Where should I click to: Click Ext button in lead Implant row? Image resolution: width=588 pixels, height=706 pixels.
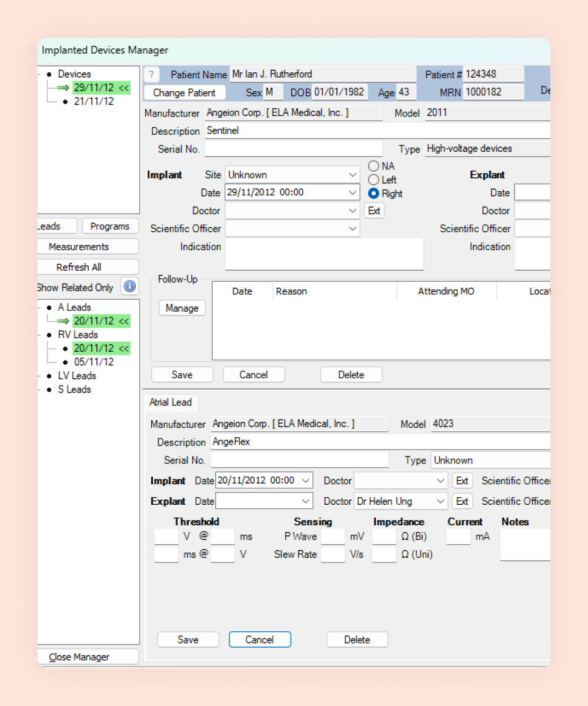[462, 481]
